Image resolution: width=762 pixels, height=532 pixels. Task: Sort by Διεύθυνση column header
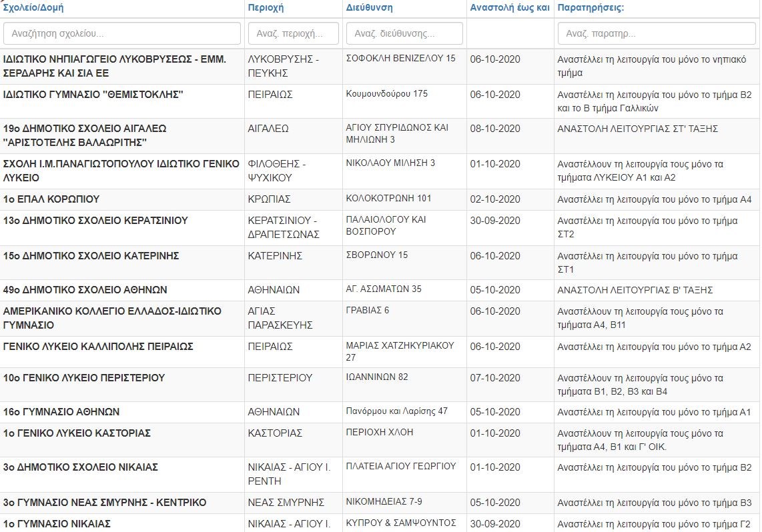click(x=369, y=8)
